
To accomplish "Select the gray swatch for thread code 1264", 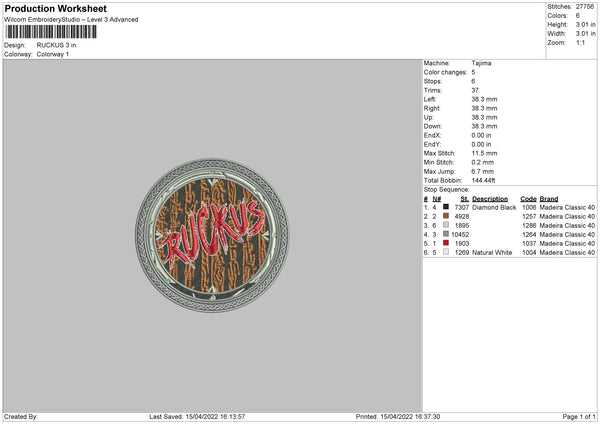I will coord(447,234).
